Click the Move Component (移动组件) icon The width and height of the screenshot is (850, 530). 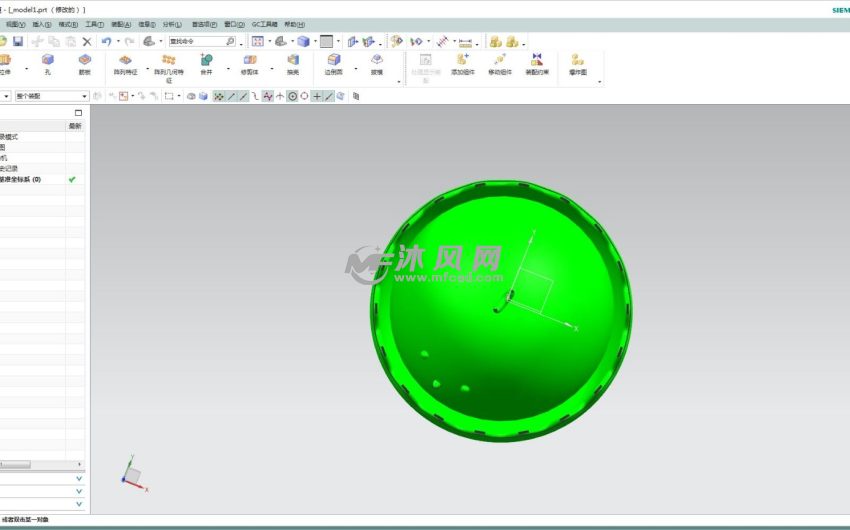500,61
